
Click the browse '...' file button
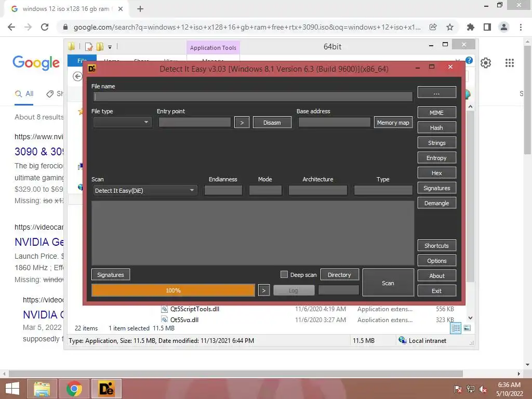(x=436, y=92)
